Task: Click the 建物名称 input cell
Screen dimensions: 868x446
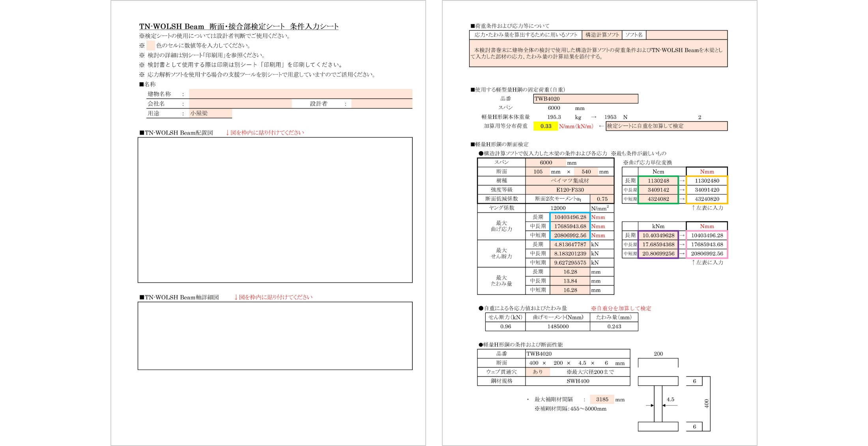Action: [x=301, y=94]
